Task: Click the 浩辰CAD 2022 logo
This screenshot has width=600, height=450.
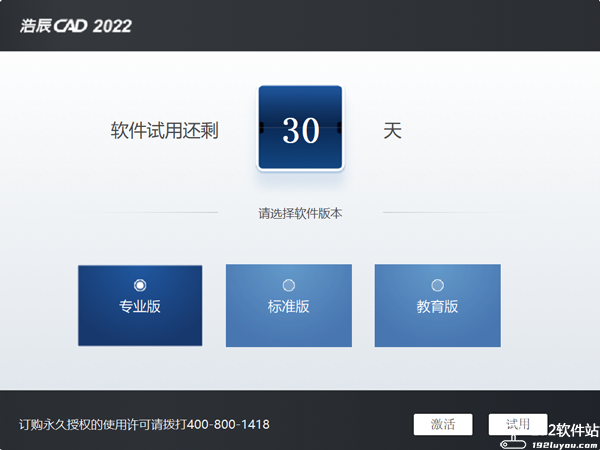Action: (76, 26)
